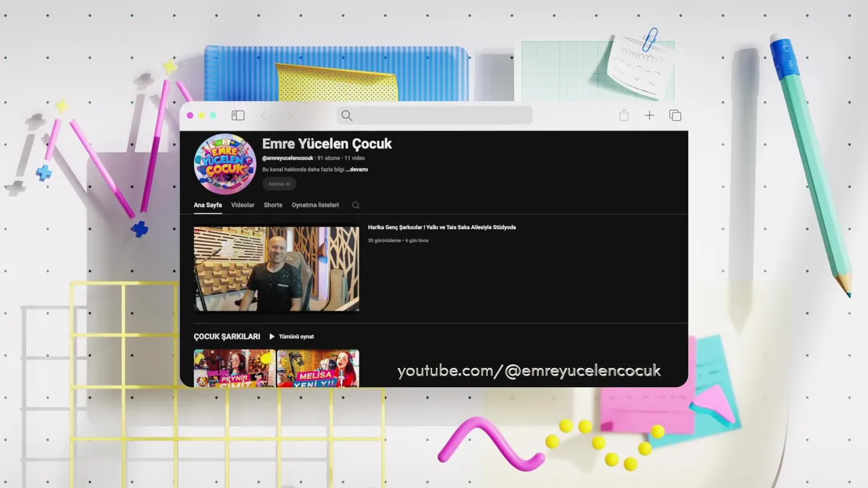
Task: Toggle the browser sidebar icon
Action: (x=237, y=115)
